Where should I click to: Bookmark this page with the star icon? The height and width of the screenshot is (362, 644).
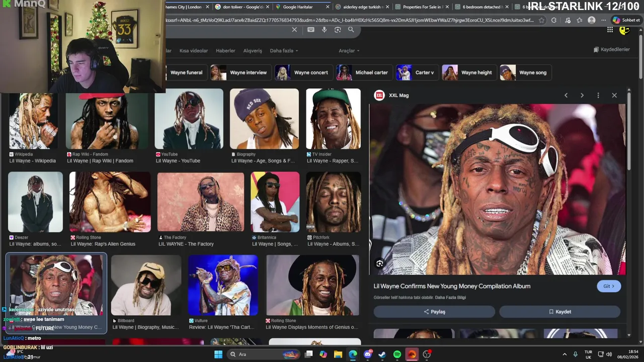541,20
